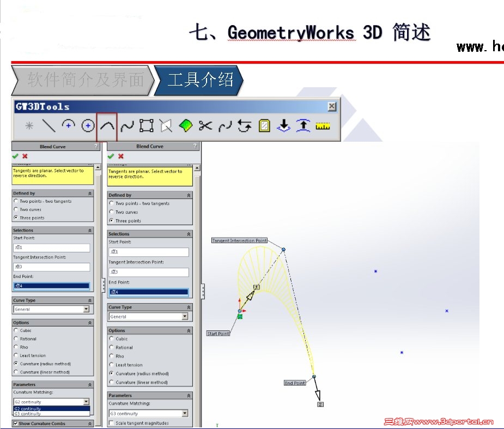This screenshot has height=429, width=504.
Task: Select the Point (asterisk) tool in GW3DTools
Action: point(29,125)
